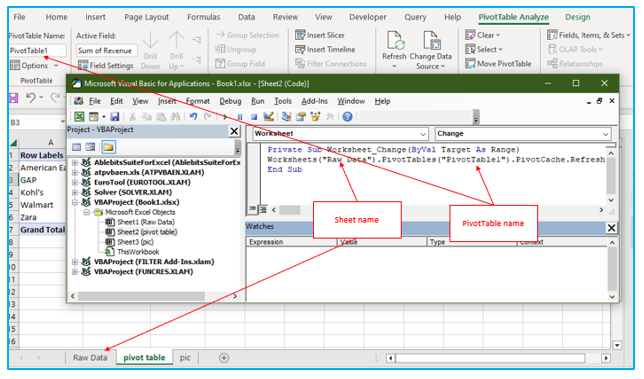This screenshot has height=379, width=644.
Task: Click View Code icon in Project panel
Action: pyautogui.click(x=76, y=147)
